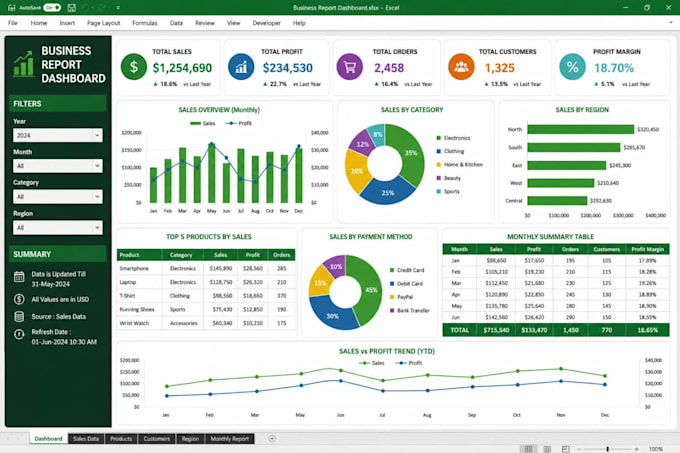
Task: Open the Developer ribbon tab
Action: click(266, 23)
